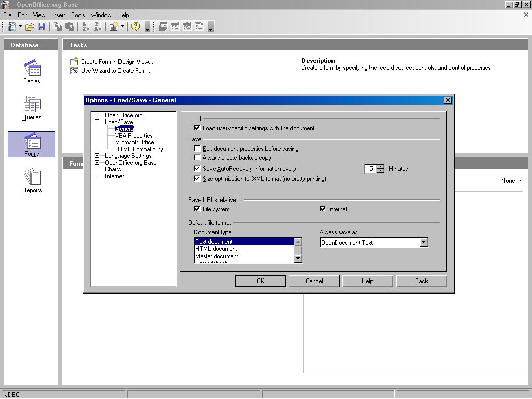Check Edit document properties before saving
Viewport: 532px width, 399px height.
[x=197, y=149]
